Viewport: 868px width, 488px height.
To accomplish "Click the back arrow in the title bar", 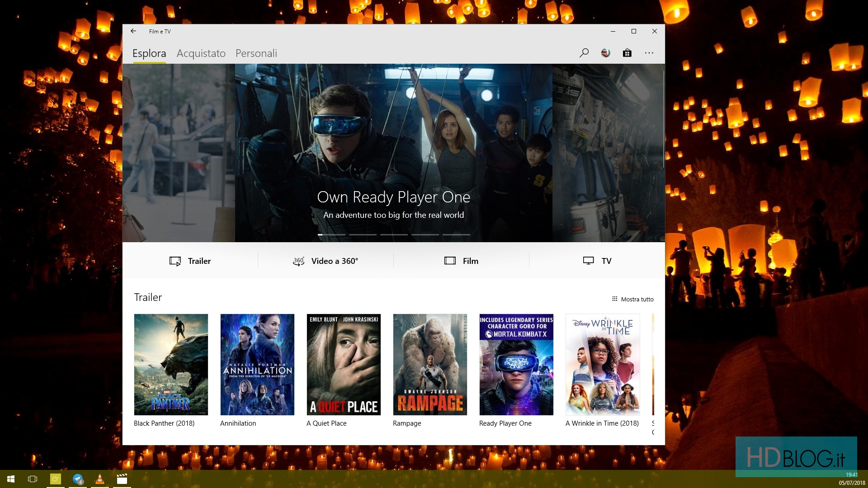I will 133,31.
